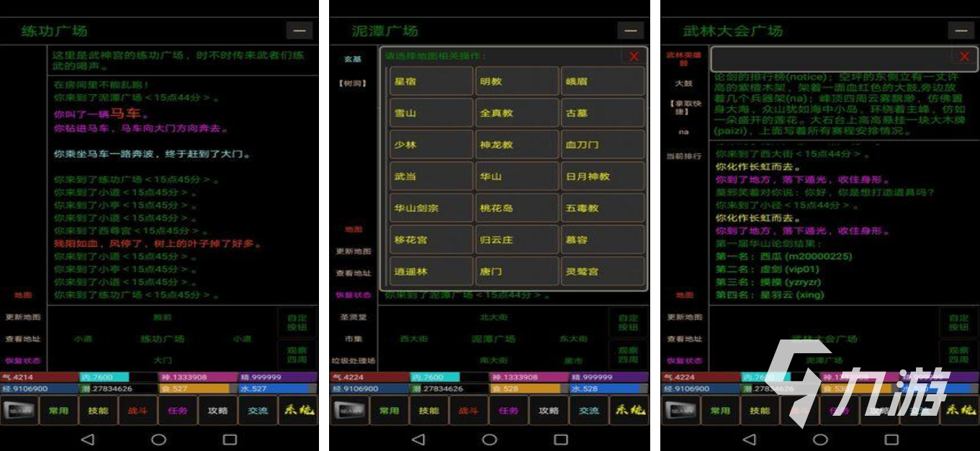Viewport: 980px width, 451px height.
Task: Choose 五毒教 in the dialog
Action: point(603,208)
